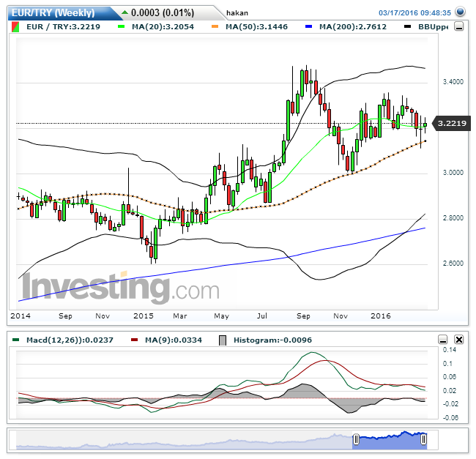
Task: Click the 2.8000 price axis label
Action: pyautogui.click(x=453, y=218)
